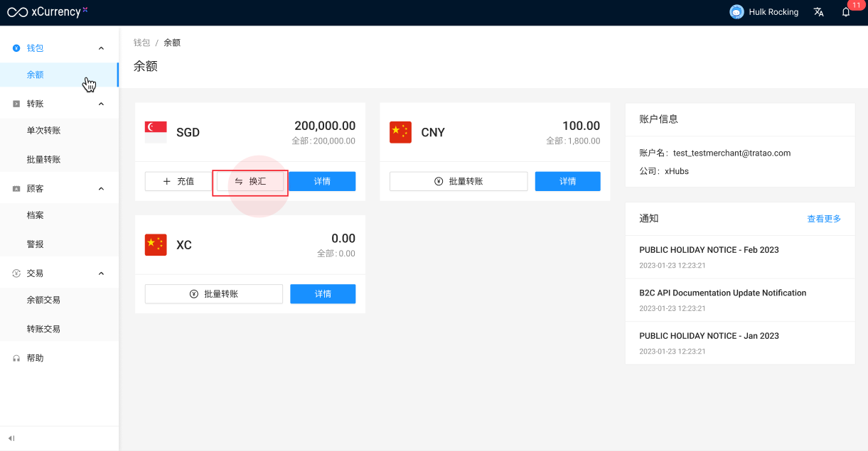This screenshot has width=868, height=451.
Task: Click the account name test_testmerchant@tratao.com
Action: (732, 153)
